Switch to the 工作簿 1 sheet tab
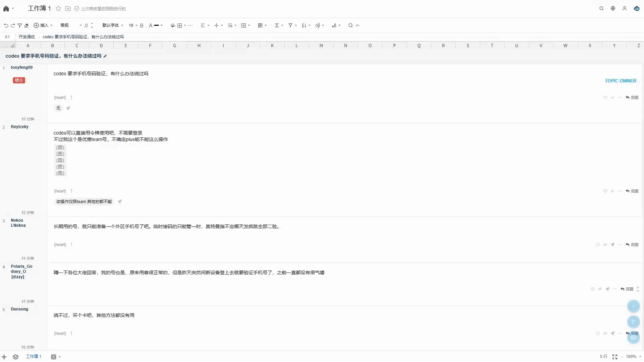 coord(34,357)
